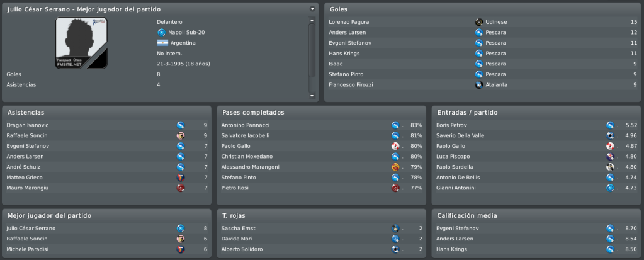Image resolution: width=644 pixels, height=260 pixels.
Task: Click club badge beside Paolo Sardella
Action: [x=611, y=167]
